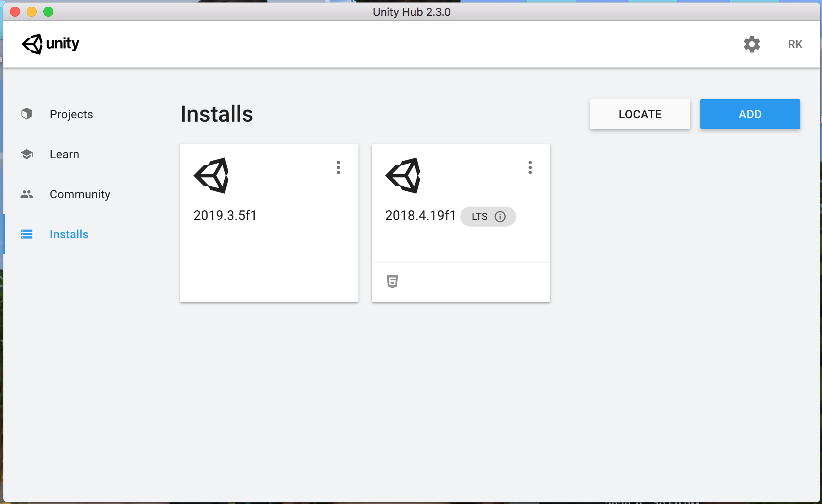Click the Unity icon on 2019.3.5f1 card
822x504 pixels.
point(212,175)
